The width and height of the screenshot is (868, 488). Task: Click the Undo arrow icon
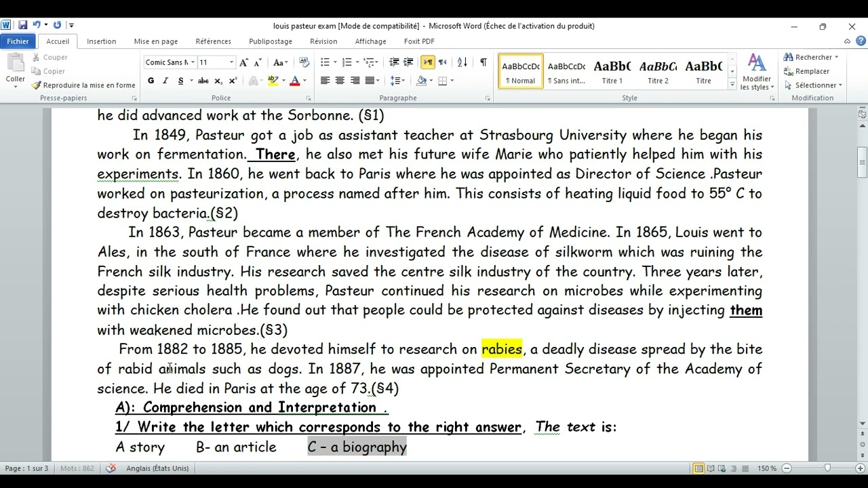[36, 26]
